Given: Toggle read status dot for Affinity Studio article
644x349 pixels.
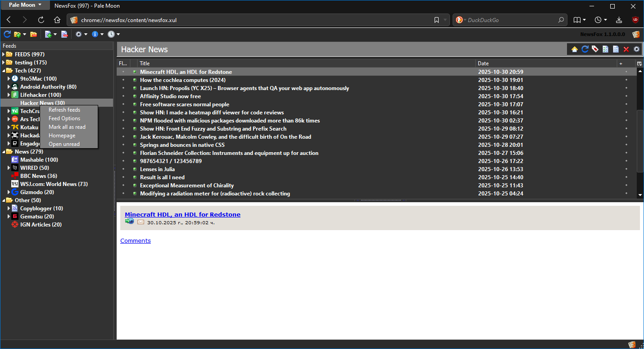Looking at the screenshot, I should click(134, 96).
